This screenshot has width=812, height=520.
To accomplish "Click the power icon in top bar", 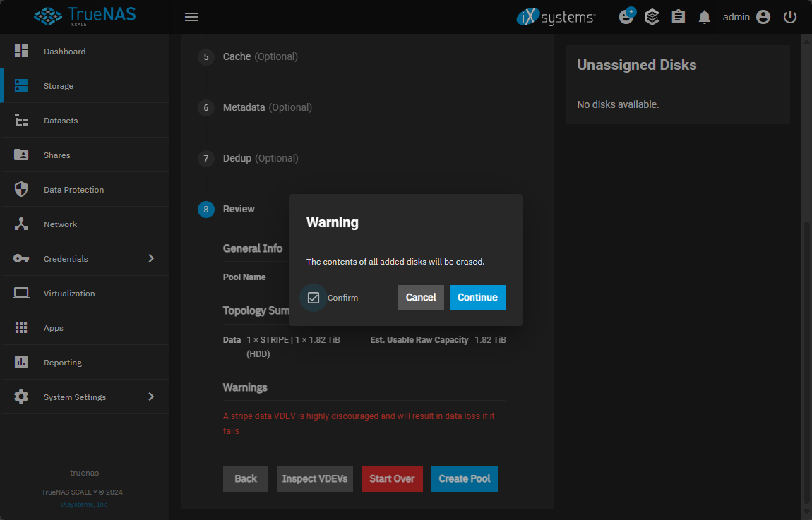I will pos(790,17).
